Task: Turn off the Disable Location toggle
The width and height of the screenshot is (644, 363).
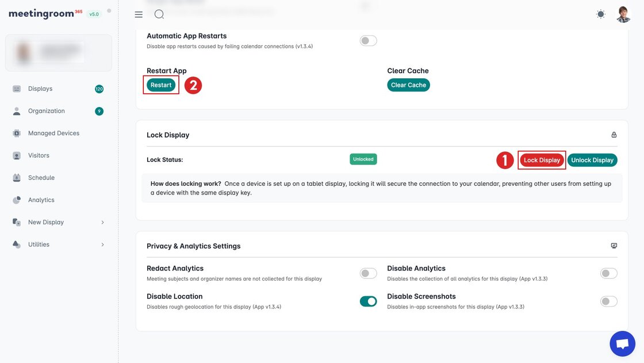Action: (368, 301)
